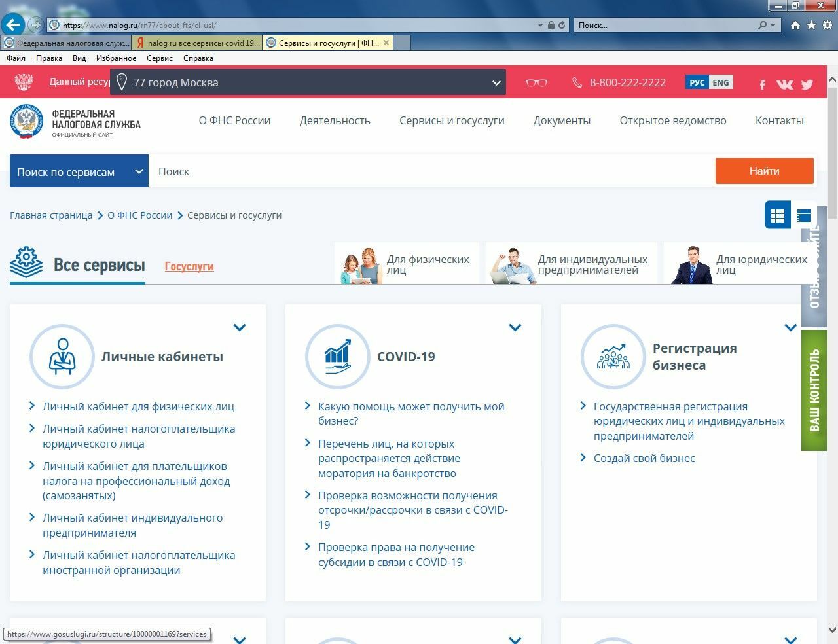Go to Главная страница breadcrumb
Screen dimensions: 838x644
tap(51, 215)
